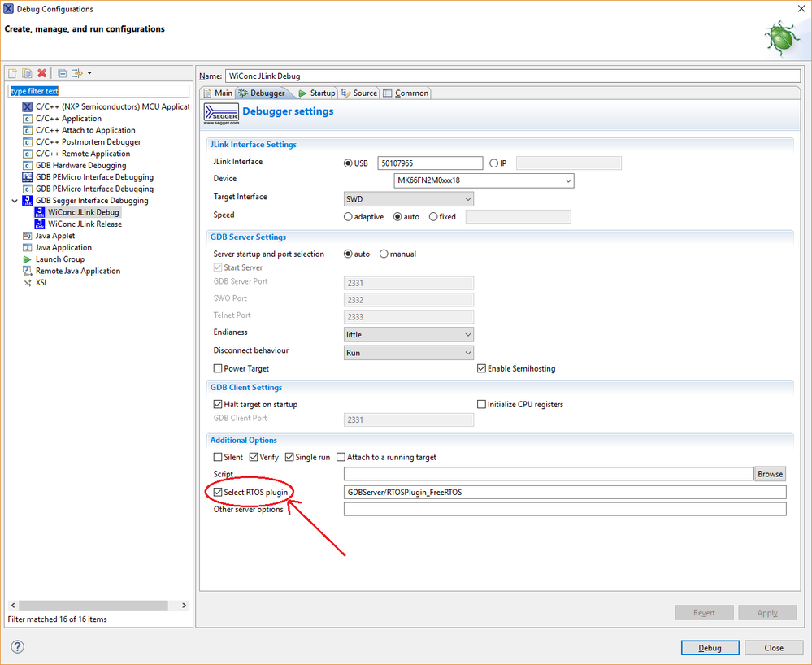Click the C/C++ Postmortem Debugger icon

[x=28, y=142]
